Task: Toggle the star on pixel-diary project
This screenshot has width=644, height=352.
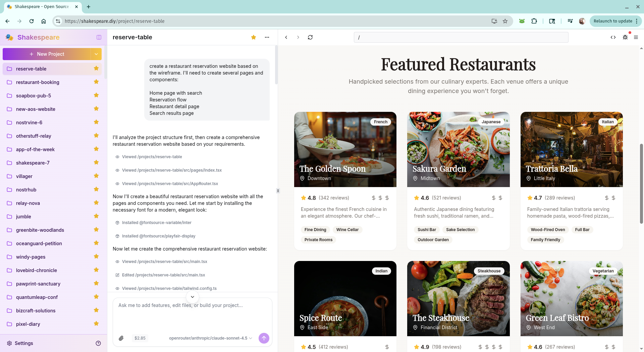Action: [x=96, y=324]
